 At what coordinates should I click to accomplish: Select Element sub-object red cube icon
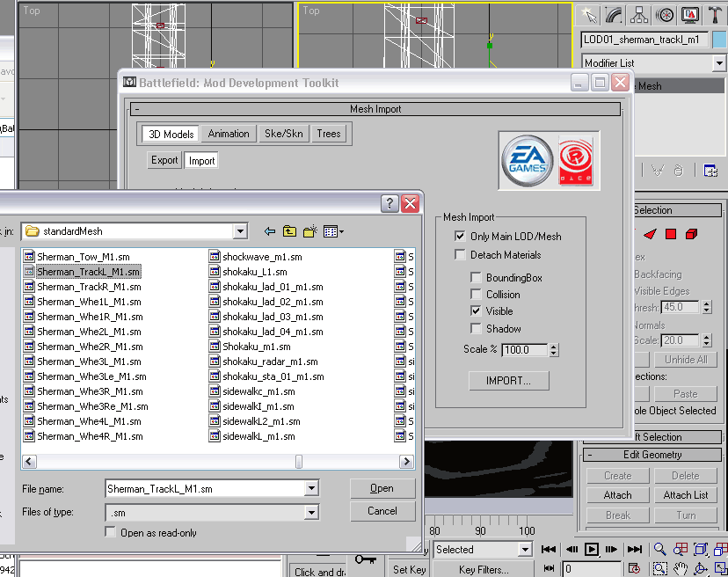[x=691, y=234]
